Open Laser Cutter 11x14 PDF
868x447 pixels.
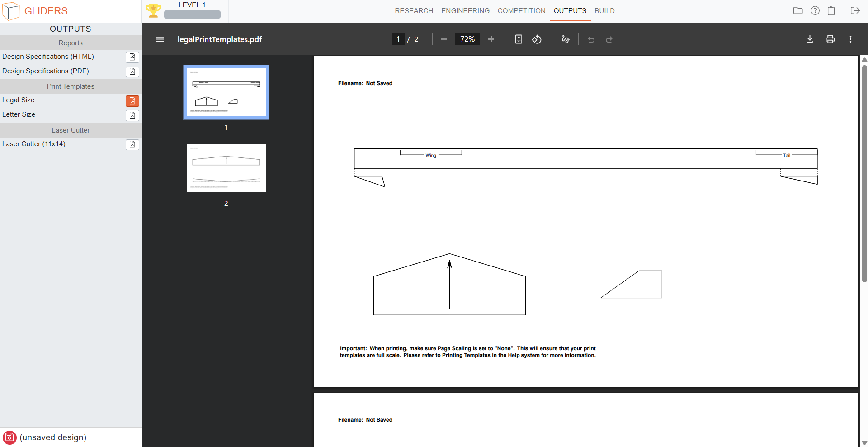132,144
